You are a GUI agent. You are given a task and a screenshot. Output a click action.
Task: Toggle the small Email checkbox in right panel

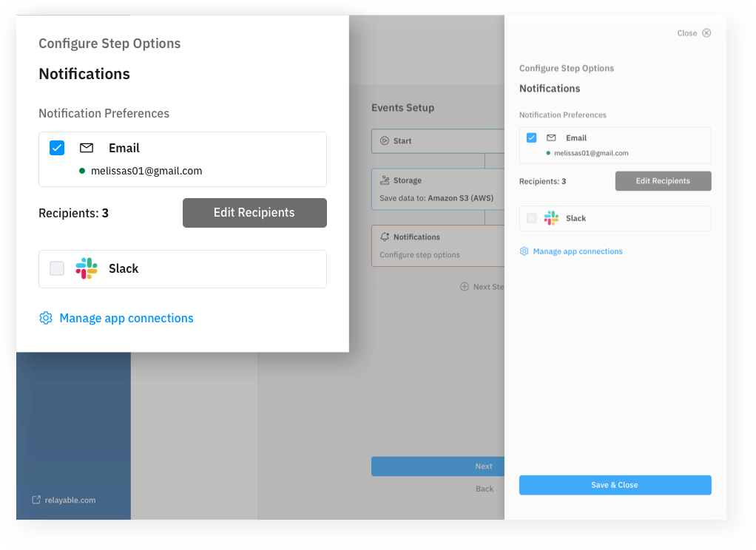pyautogui.click(x=531, y=137)
